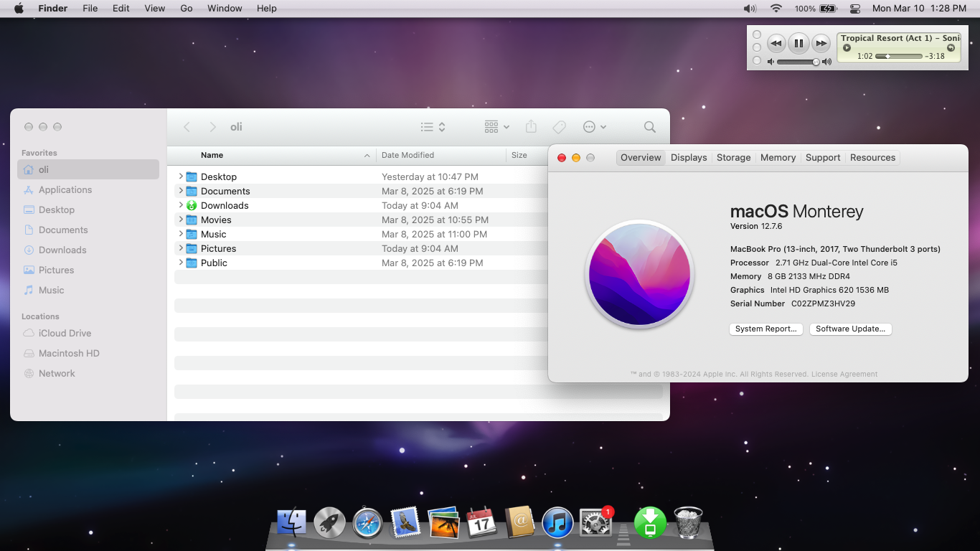Viewport: 980px width, 551px height.
Task: Open Photos slideshow icon in Dock
Action: [x=443, y=523]
